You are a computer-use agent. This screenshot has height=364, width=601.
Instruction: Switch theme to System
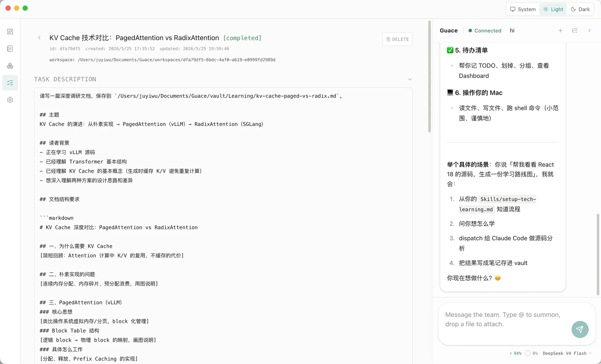coord(523,9)
